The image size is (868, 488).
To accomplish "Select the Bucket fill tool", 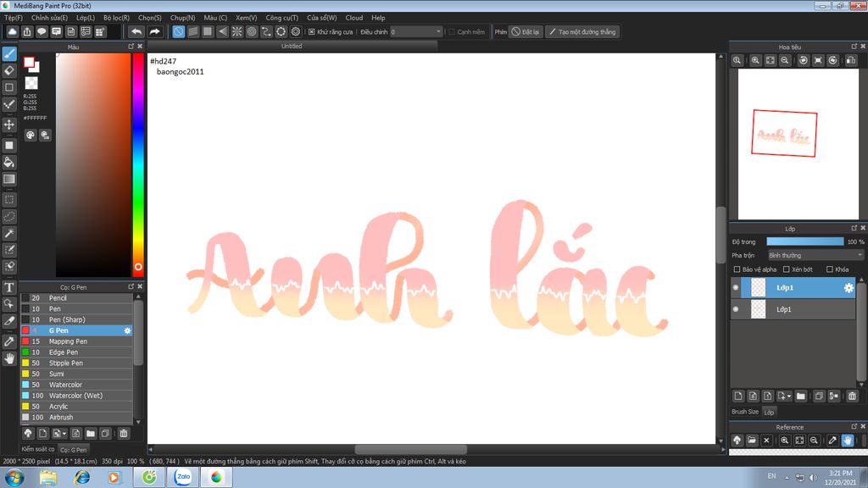I will [9, 162].
